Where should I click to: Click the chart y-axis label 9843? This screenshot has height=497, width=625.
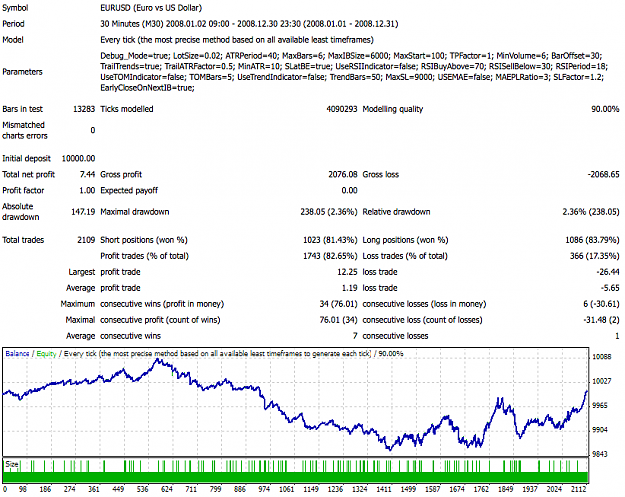600,454
